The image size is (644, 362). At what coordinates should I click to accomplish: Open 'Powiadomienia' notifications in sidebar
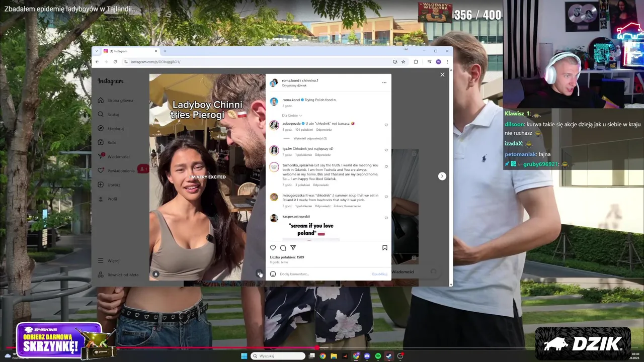116,171
